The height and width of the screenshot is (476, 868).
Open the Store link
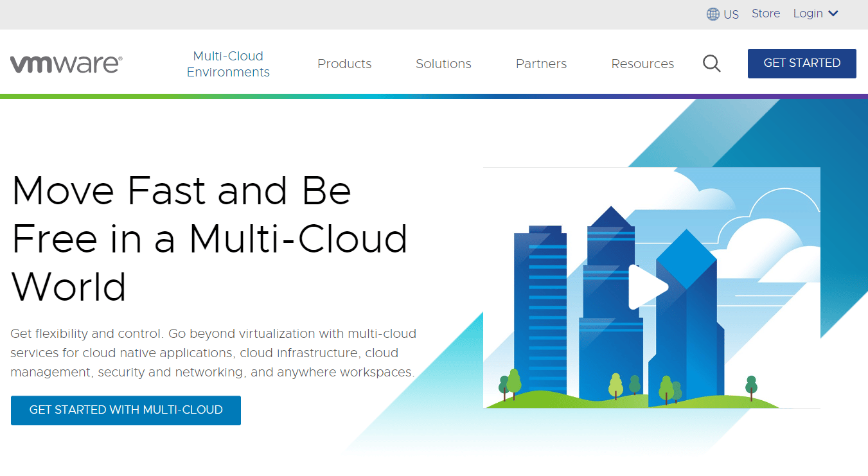coord(766,13)
